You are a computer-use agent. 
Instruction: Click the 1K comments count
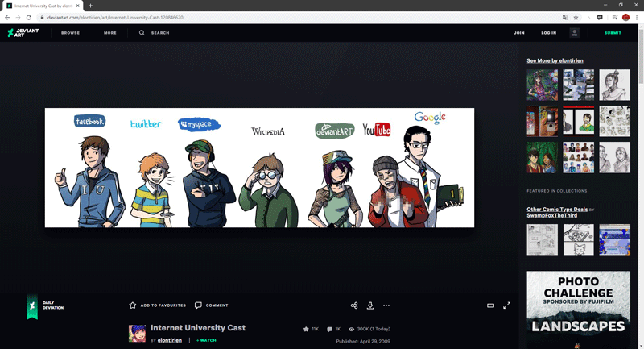tap(333, 329)
